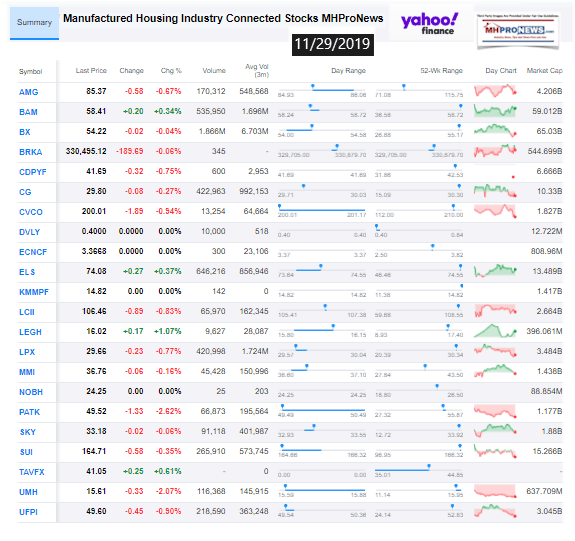Sort by the Change column header
The width and height of the screenshot is (575, 541).
131,70
